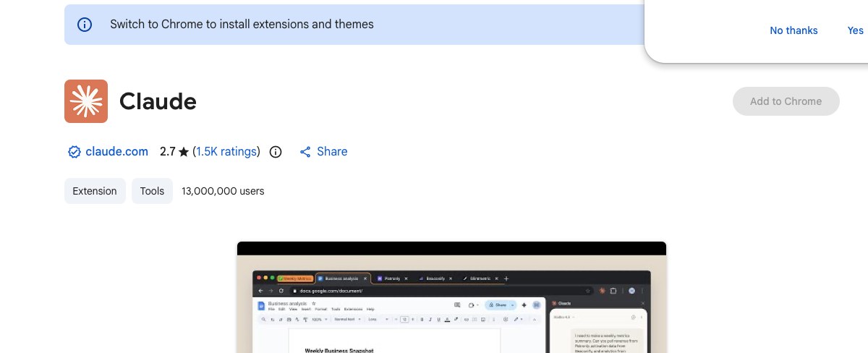The image size is (868, 353).
Task: Click the Claude extension logo icon
Action: coord(86,101)
